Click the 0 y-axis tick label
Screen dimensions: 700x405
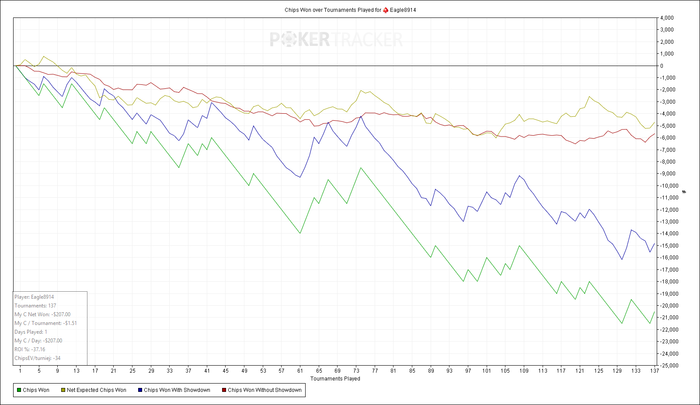coord(662,66)
